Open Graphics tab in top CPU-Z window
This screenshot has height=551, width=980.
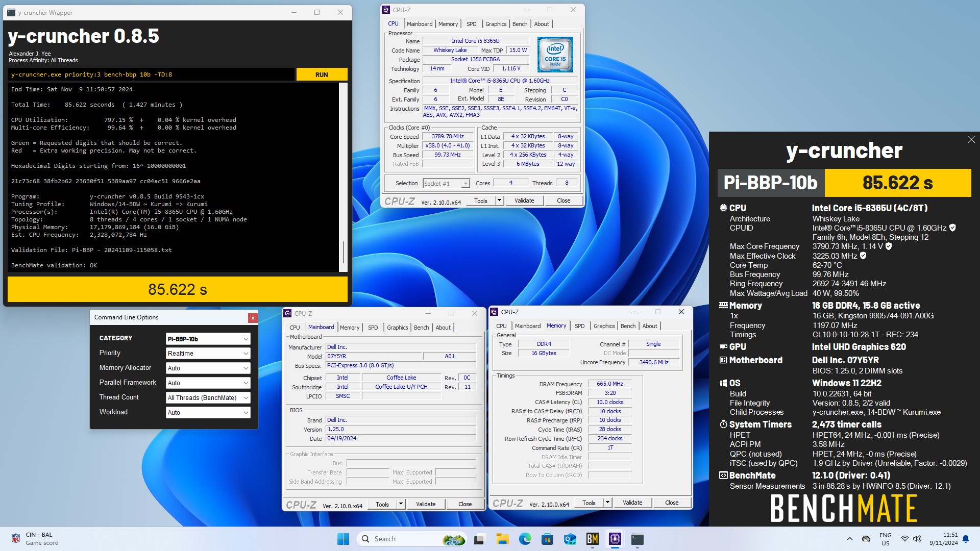pos(496,24)
